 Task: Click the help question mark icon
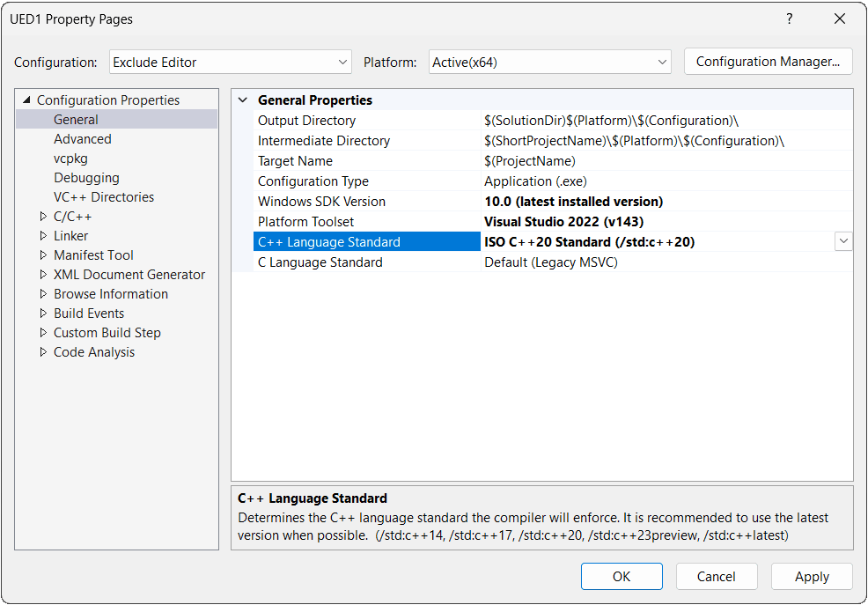pyautogui.click(x=789, y=19)
